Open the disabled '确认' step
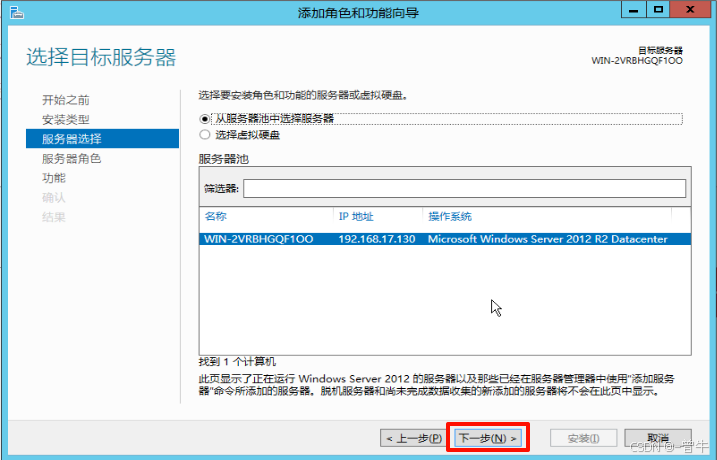 pyautogui.click(x=54, y=198)
